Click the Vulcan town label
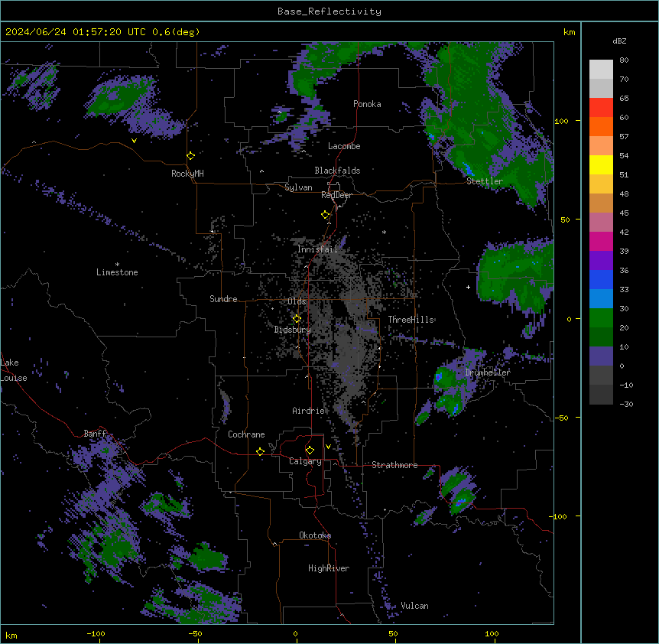Viewport: 659px width, 644px height. click(415, 606)
